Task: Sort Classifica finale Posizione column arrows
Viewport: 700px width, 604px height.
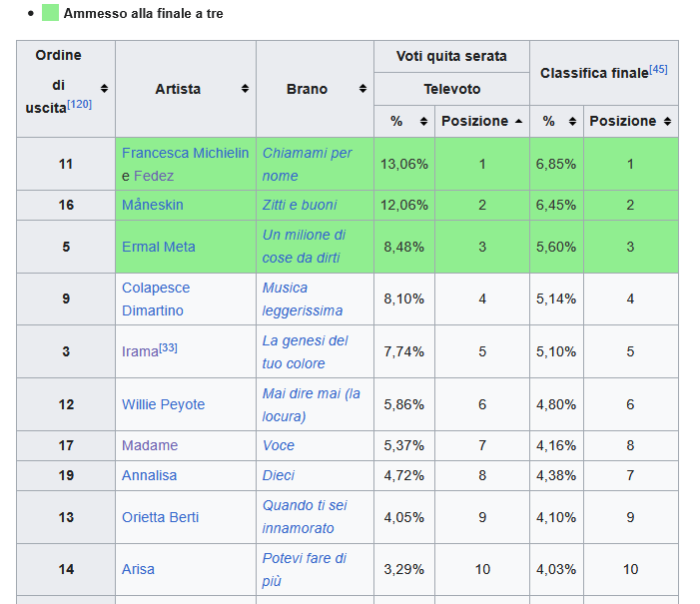Action: tap(667, 121)
